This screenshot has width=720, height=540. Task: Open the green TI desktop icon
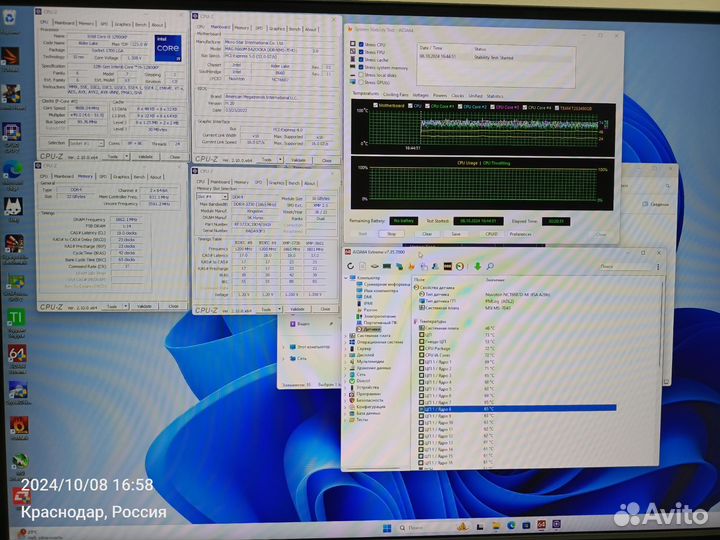16,318
